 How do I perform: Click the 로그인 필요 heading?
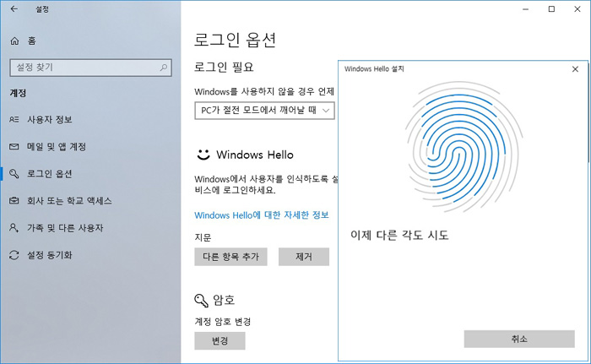[224, 68]
